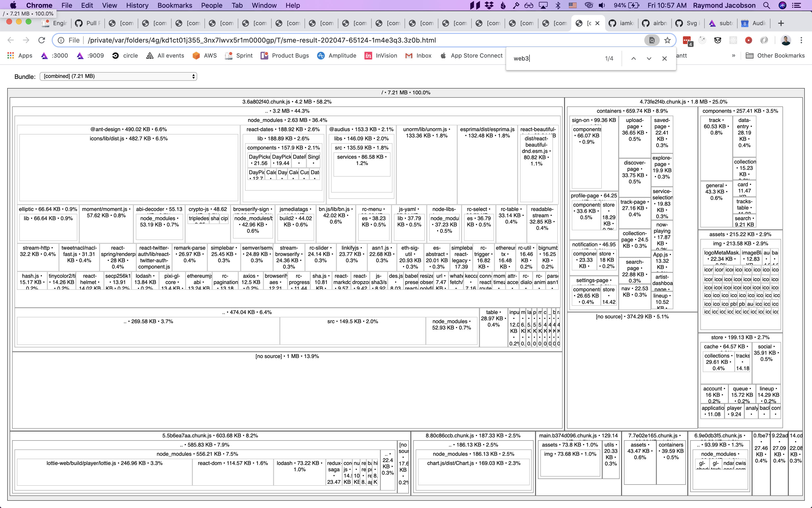The width and height of the screenshot is (812, 508).
Task: Open the :9009 bookmark
Action: (x=90, y=55)
